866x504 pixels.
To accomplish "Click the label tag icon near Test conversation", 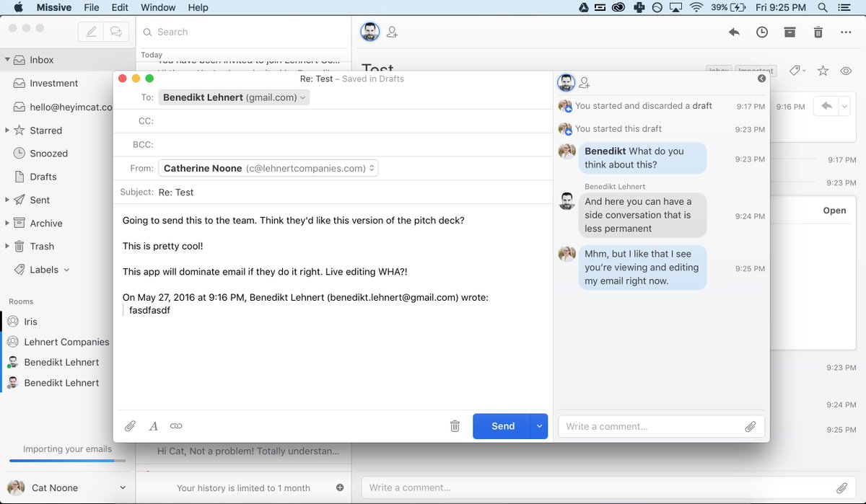I will click(795, 71).
